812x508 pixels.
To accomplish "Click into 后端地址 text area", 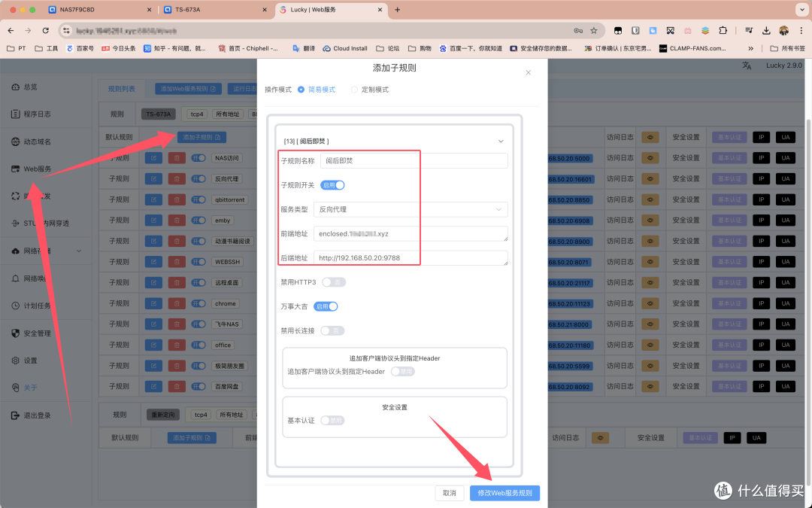I will tap(411, 257).
